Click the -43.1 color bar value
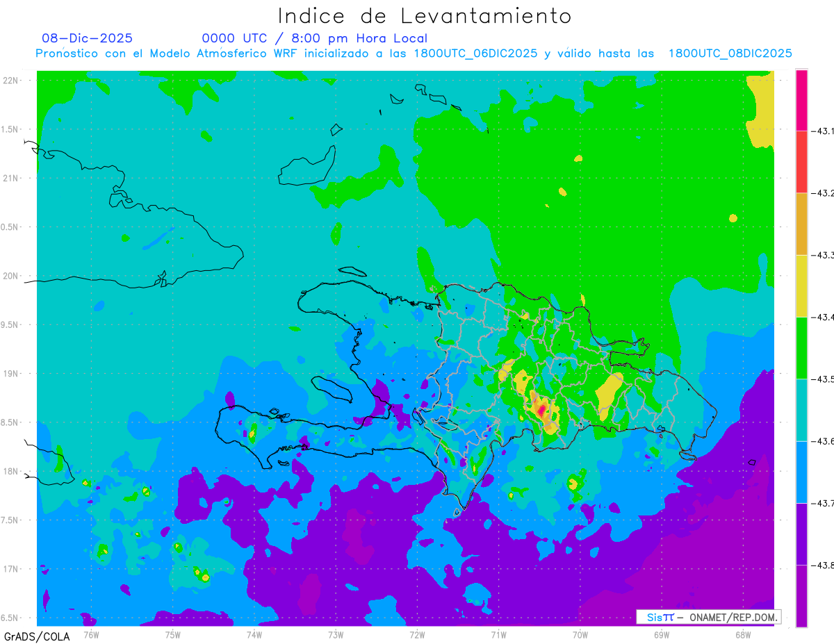The width and height of the screenshot is (834, 644). (x=822, y=131)
